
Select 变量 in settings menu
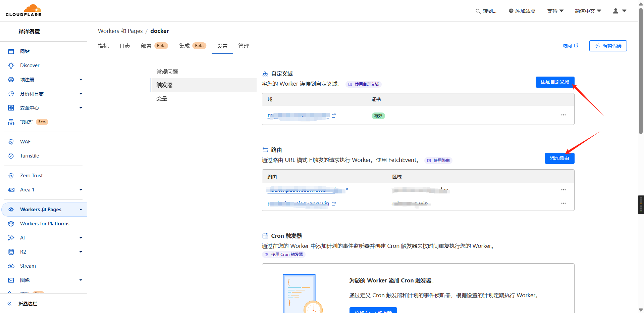(204, 98)
